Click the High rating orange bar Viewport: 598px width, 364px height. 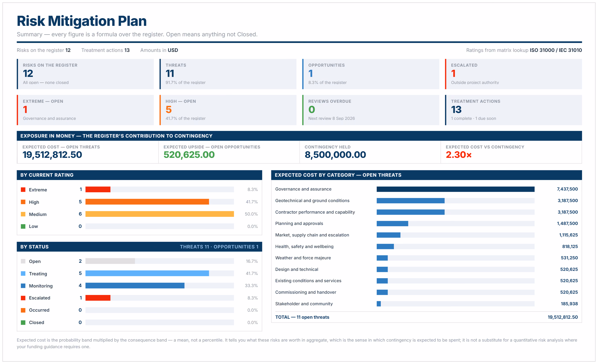tap(147, 202)
